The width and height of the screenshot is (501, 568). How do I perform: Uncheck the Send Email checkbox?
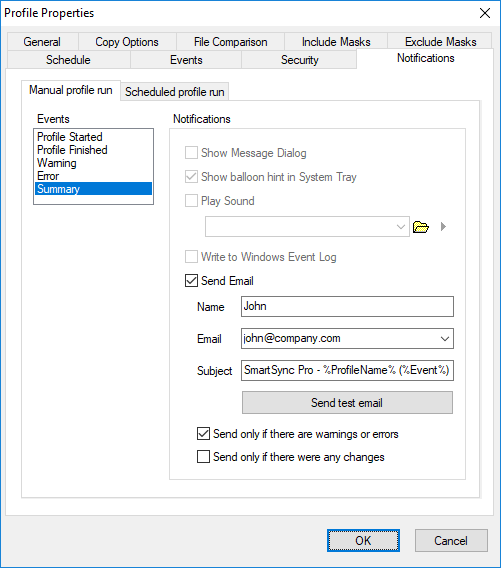point(191,281)
